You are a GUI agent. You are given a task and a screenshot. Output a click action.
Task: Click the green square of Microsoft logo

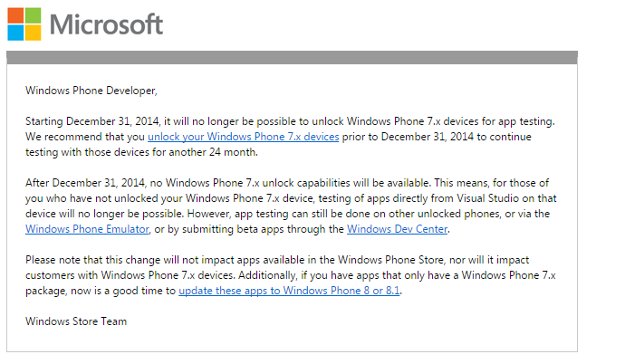coord(34,15)
